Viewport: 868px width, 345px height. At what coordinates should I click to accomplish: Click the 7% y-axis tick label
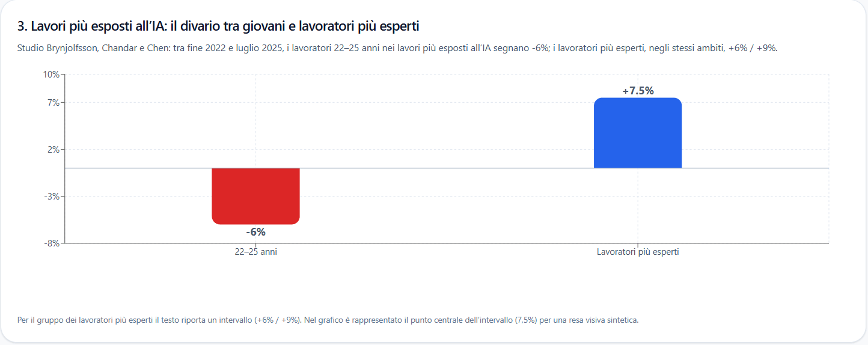[53, 103]
